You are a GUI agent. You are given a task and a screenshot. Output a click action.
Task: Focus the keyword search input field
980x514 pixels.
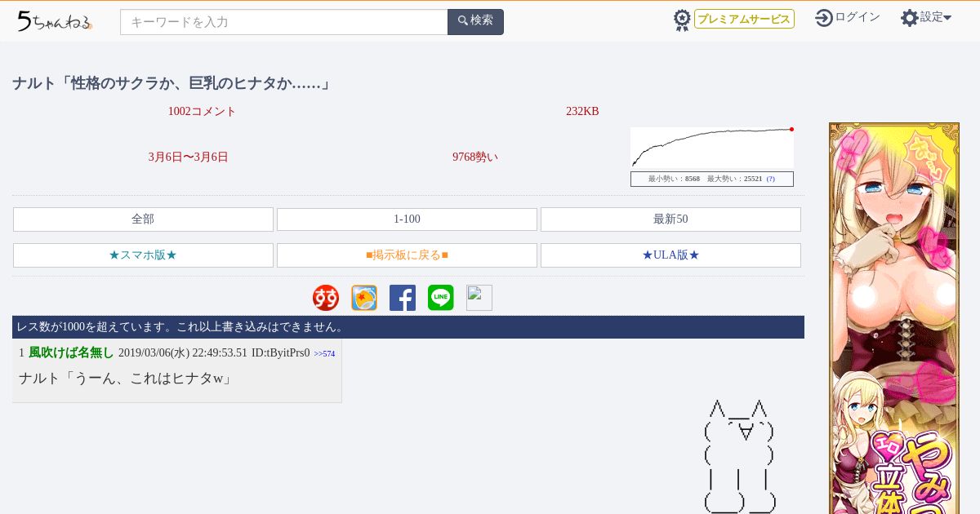click(x=284, y=22)
